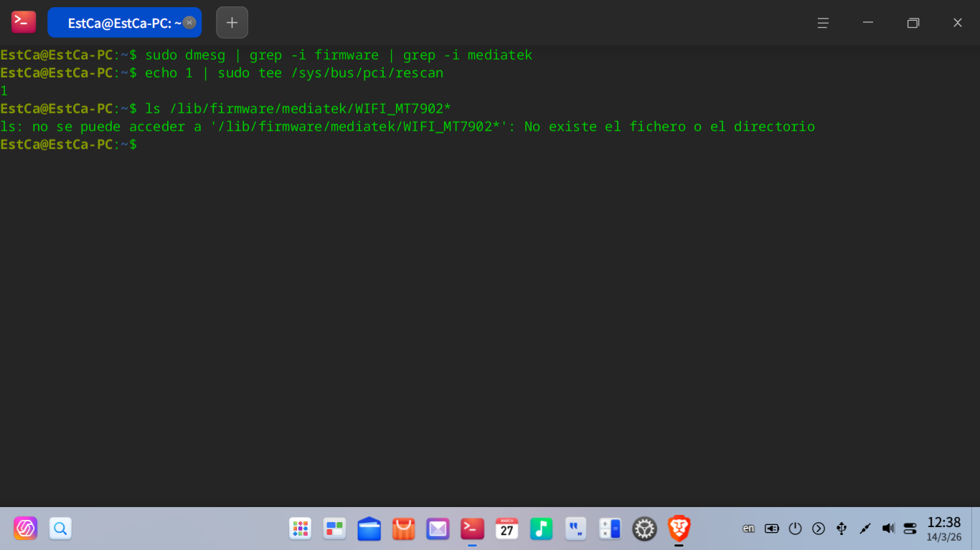Screen dimensions: 980x550
Task: Restore down the terminal window
Action: click(913, 23)
